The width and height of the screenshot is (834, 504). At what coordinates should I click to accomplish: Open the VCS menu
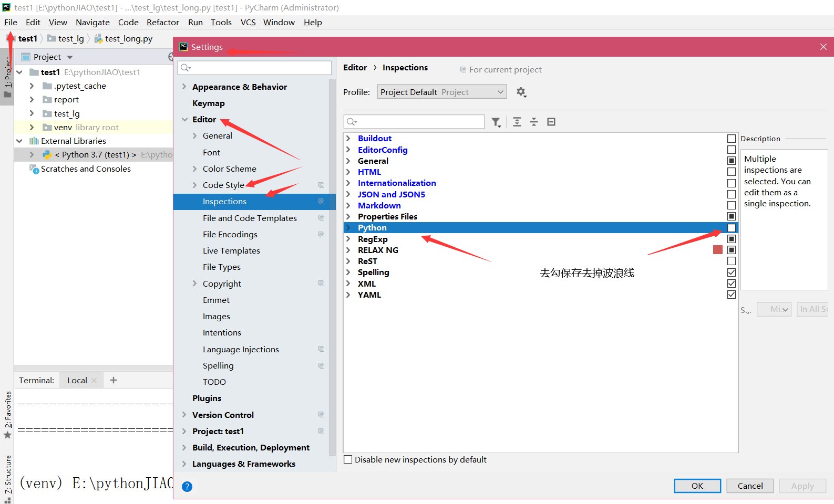pos(248,23)
